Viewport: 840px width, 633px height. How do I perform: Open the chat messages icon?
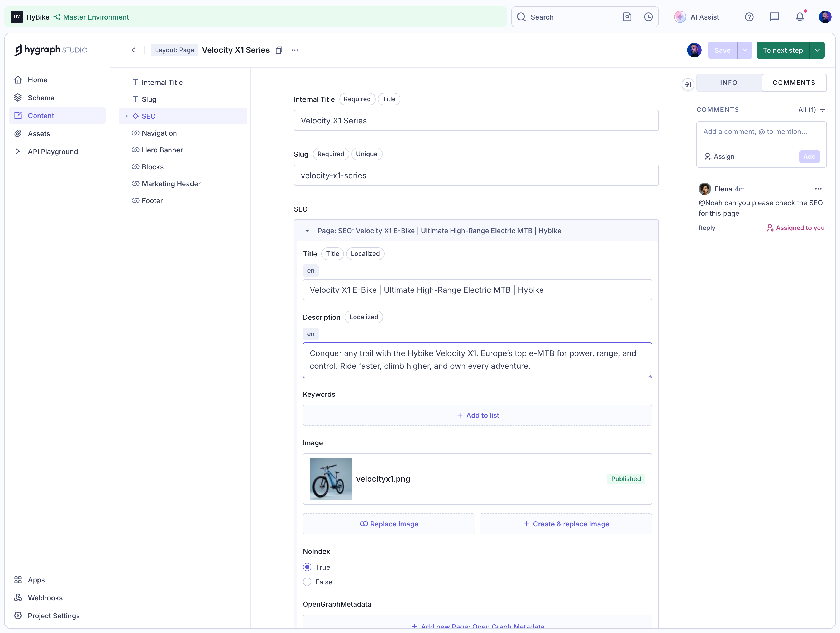point(774,17)
